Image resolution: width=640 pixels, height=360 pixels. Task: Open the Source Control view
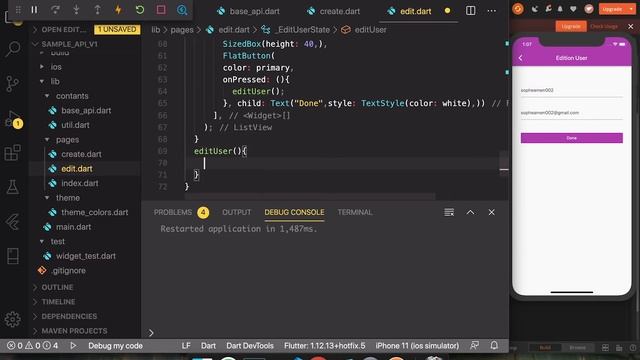click(12, 83)
